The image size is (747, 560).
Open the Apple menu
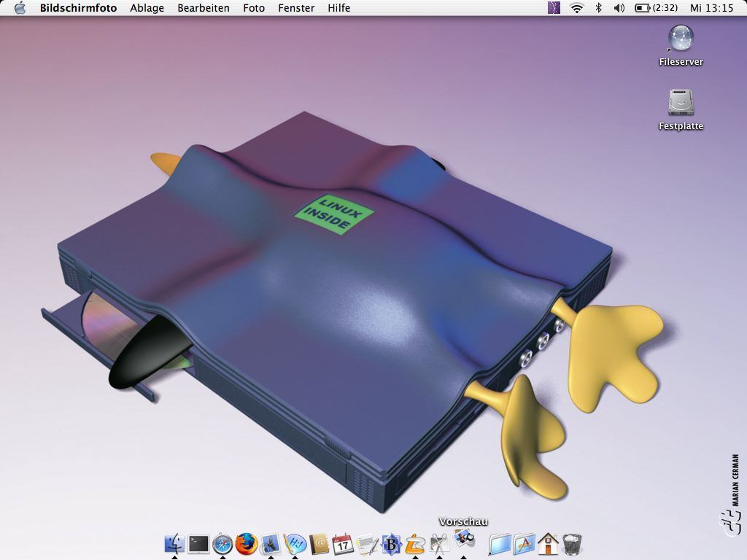pyautogui.click(x=20, y=7)
